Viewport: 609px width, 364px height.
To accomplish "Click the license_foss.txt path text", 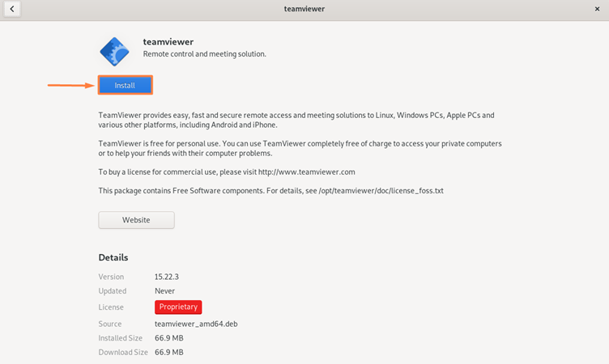I will coord(381,191).
